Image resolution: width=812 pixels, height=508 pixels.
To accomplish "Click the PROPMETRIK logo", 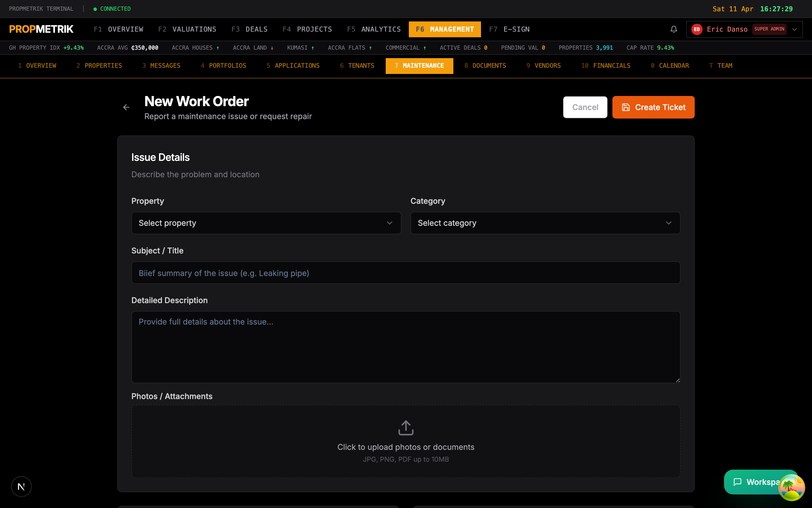I will point(41,29).
